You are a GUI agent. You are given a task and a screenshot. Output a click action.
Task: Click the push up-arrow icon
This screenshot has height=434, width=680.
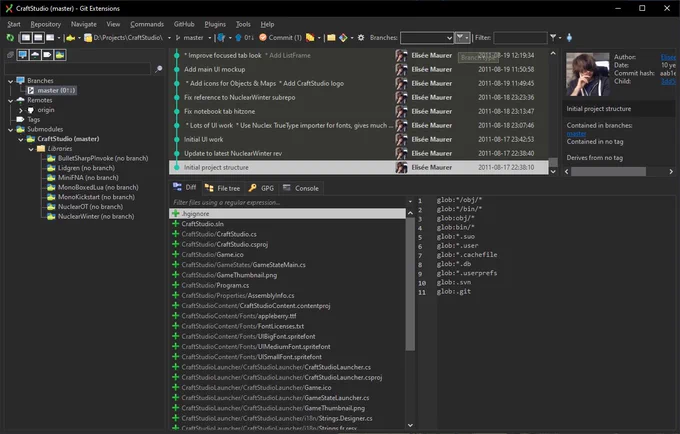coord(238,38)
